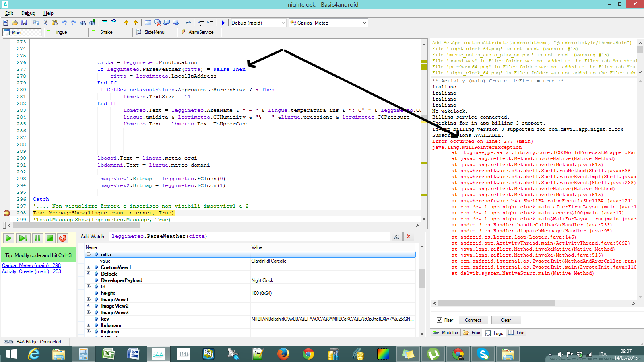Click the navigate Back yellow arrow

[126, 23]
